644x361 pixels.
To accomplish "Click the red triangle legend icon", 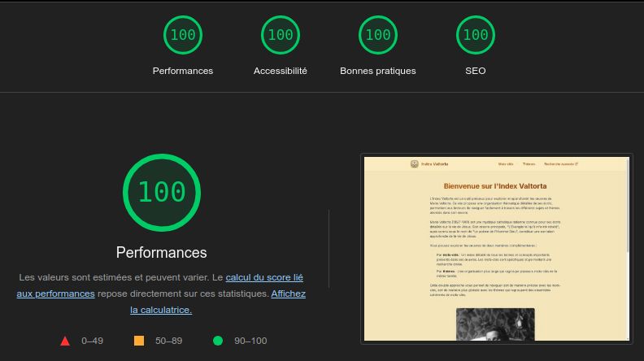I will (x=65, y=341).
